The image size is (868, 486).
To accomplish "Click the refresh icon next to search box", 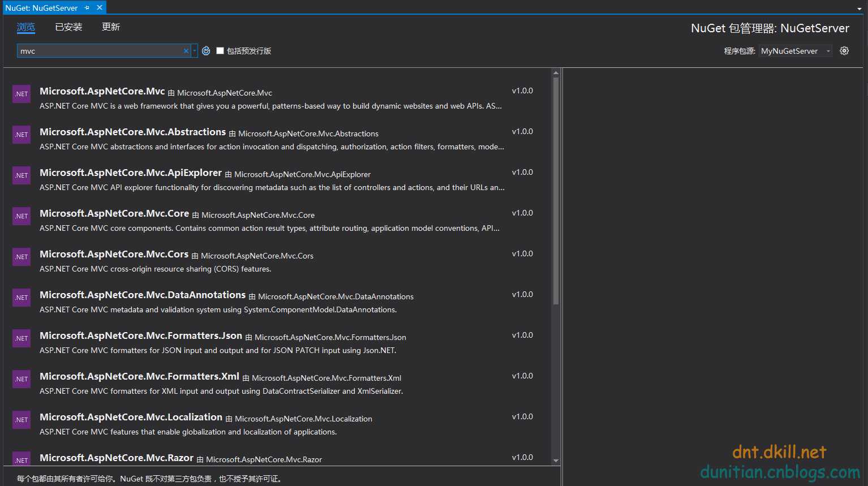I will (x=206, y=51).
